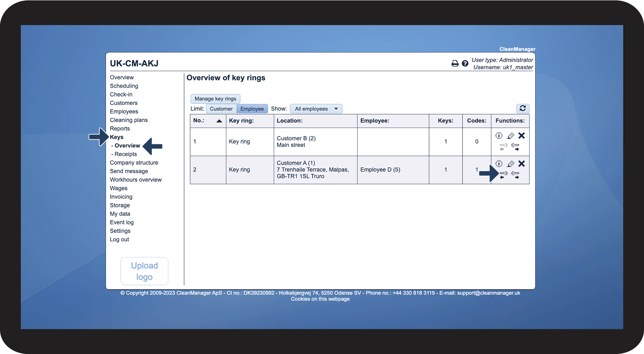644x354 pixels.
Task: Edit key ring 1 with the pencil icon
Action: (511, 136)
